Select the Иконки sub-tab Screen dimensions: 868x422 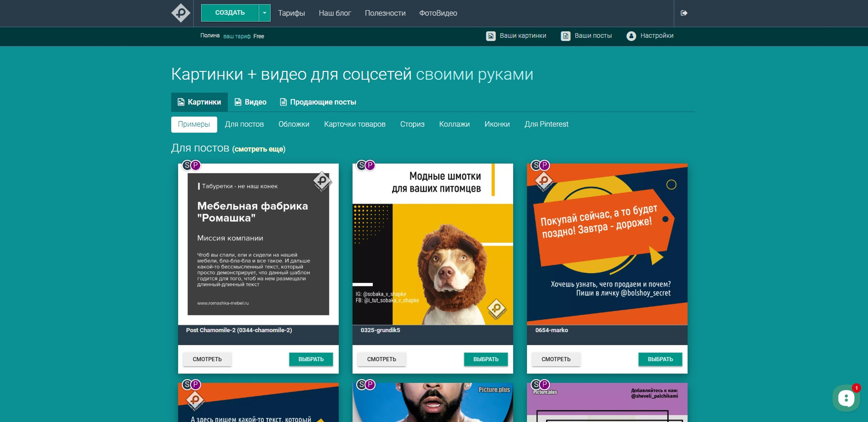coord(497,124)
